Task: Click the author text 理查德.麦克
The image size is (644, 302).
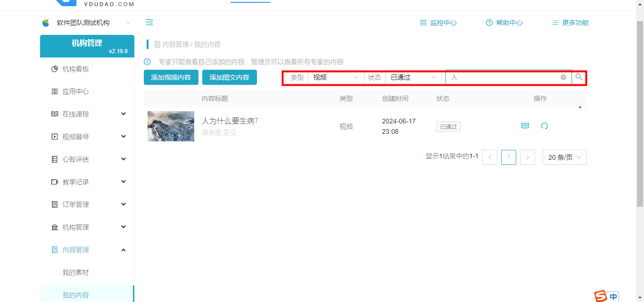Action: (219, 133)
